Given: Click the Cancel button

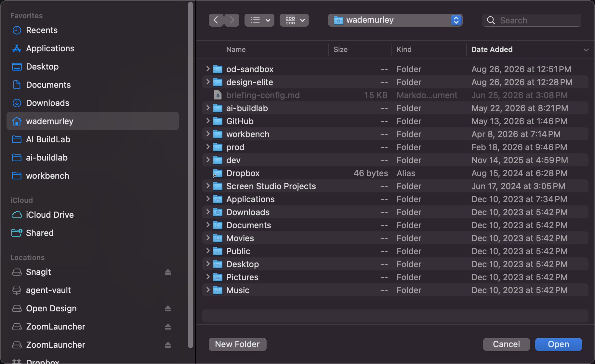Looking at the screenshot, I should pos(506,344).
